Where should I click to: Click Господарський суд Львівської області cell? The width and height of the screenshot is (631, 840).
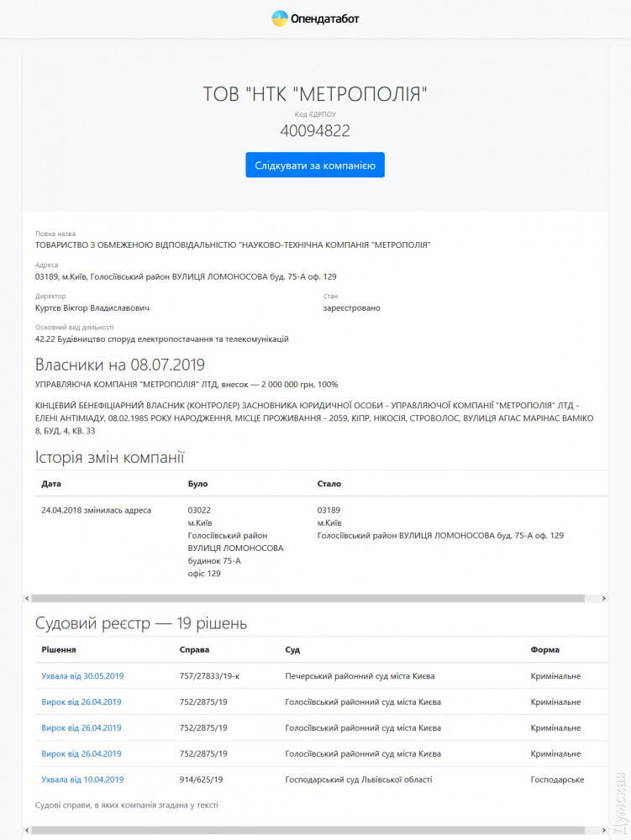tap(359, 780)
